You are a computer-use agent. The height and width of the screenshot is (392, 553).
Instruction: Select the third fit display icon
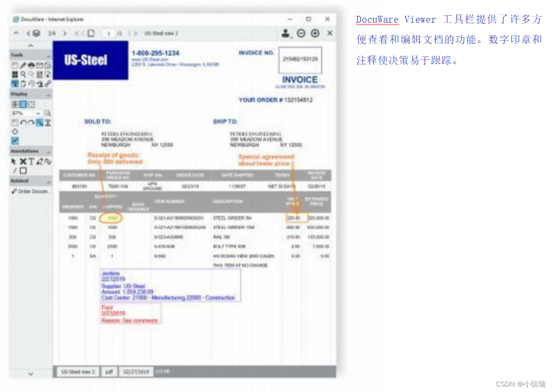(x=31, y=104)
